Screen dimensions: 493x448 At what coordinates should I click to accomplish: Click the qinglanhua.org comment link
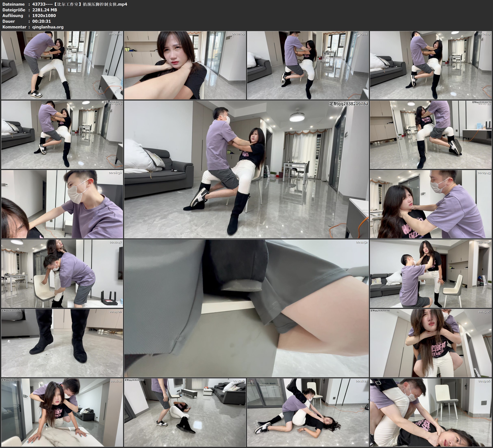48,27
